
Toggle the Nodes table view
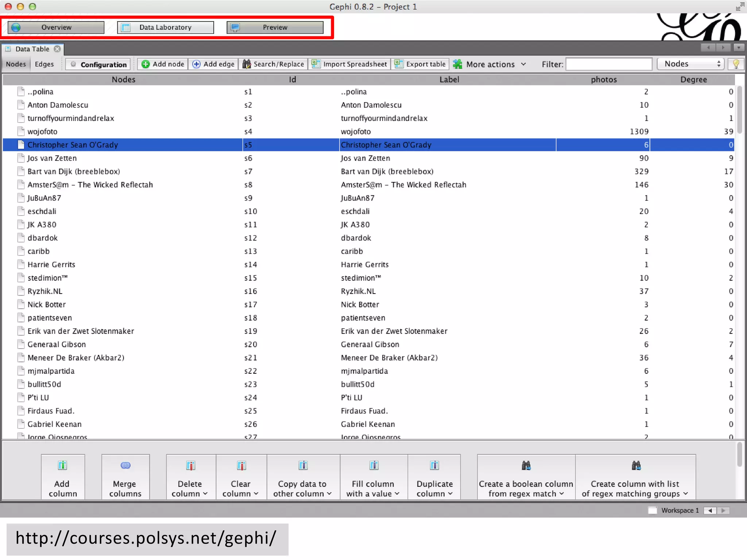pyautogui.click(x=16, y=64)
